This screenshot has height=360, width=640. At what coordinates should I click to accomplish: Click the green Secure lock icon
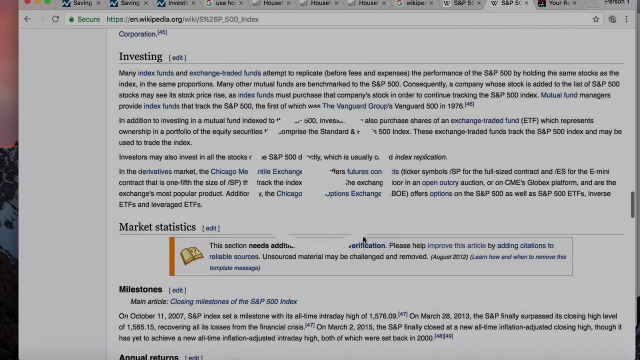(x=72, y=19)
